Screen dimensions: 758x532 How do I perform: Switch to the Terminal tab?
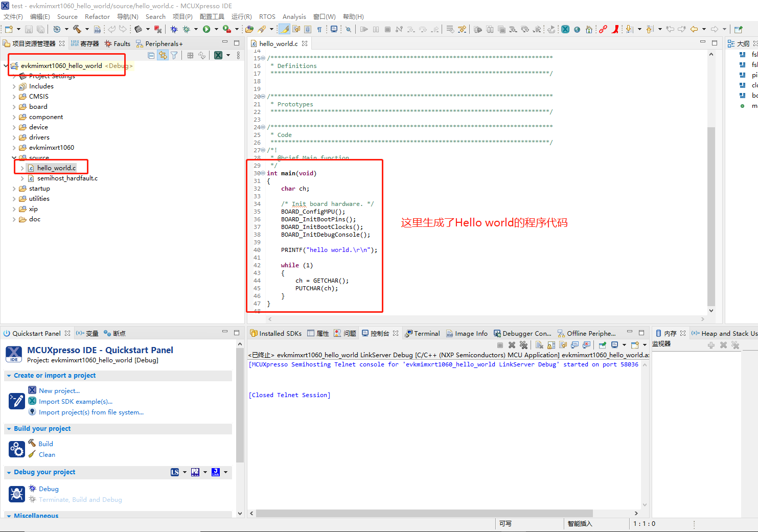[x=422, y=334]
